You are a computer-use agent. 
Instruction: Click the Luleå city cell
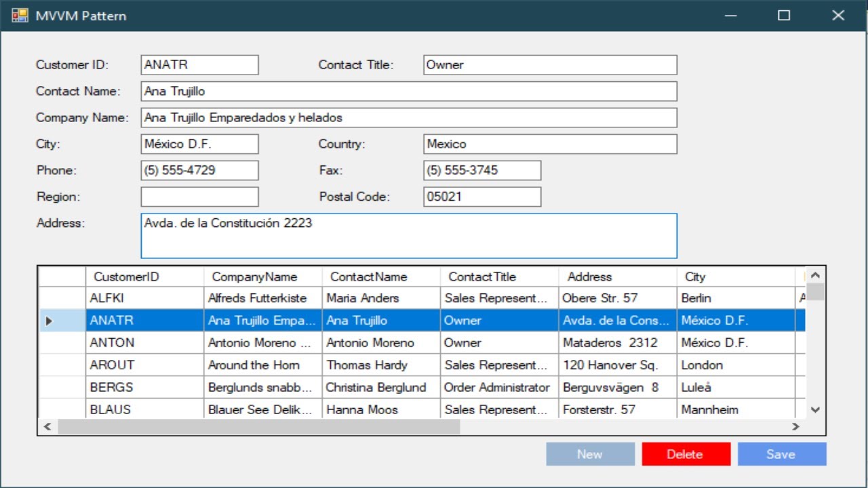[x=736, y=388]
